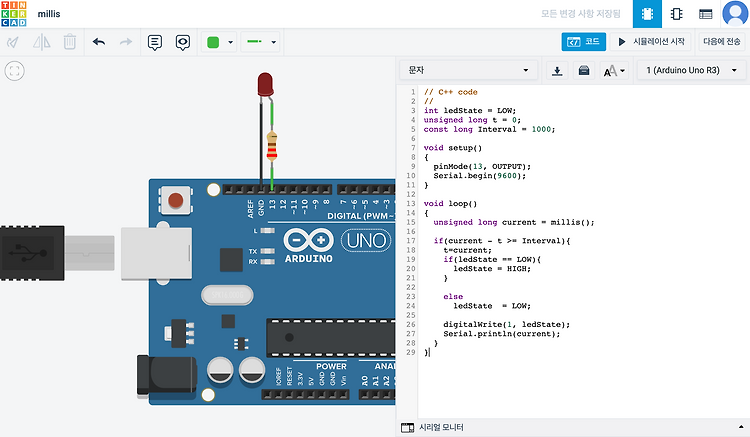Open the component list table view

(x=706, y=14)
